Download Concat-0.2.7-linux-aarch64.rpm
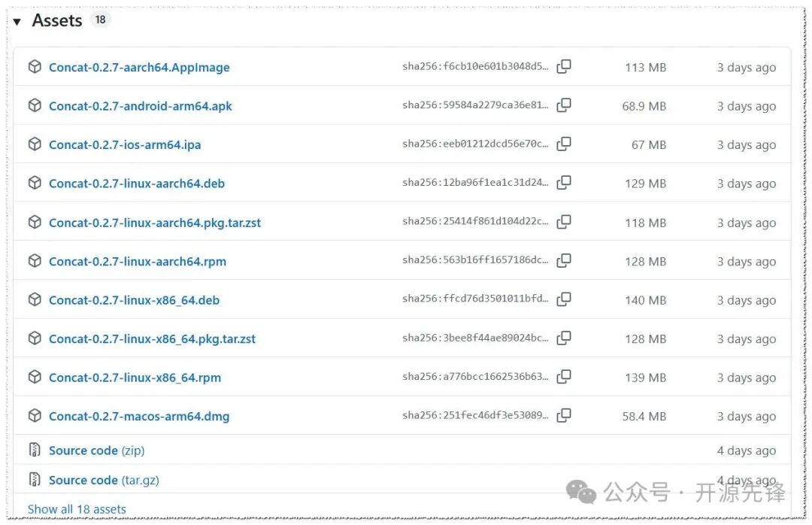The image size is (812, 525). click(138, 262)
